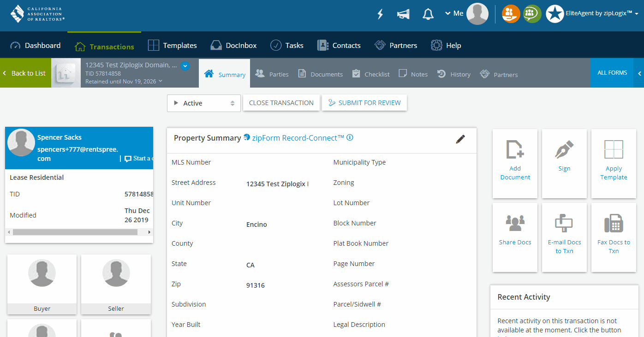Switch to the Documents tab
This screenshot has height=337, width=644.
click(320, 74)
